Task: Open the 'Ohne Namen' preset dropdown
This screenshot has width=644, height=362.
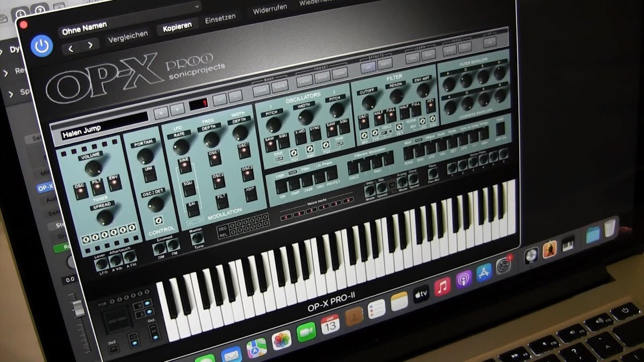Action: point(129,20)
